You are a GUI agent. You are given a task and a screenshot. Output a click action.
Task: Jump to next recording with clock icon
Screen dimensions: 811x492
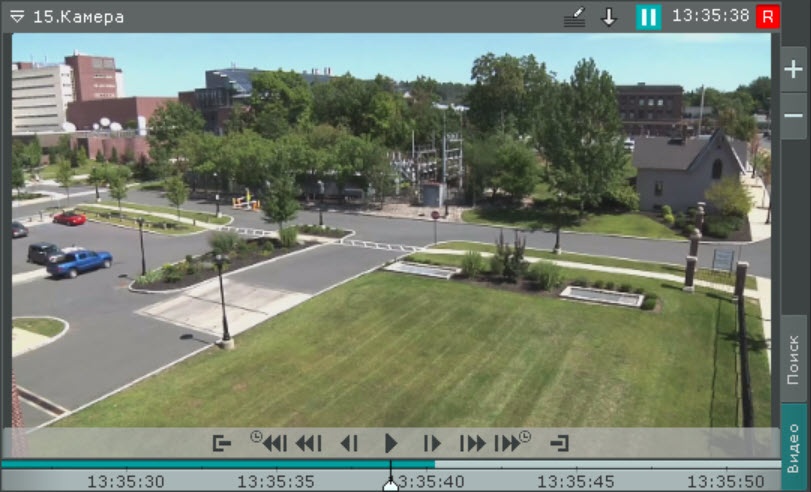coord(513,442)
